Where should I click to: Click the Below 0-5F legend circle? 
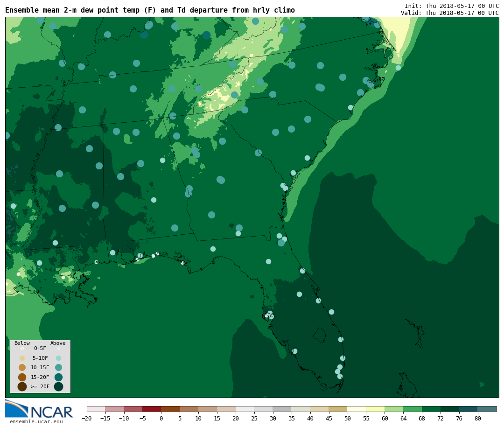tap(22, 348)
